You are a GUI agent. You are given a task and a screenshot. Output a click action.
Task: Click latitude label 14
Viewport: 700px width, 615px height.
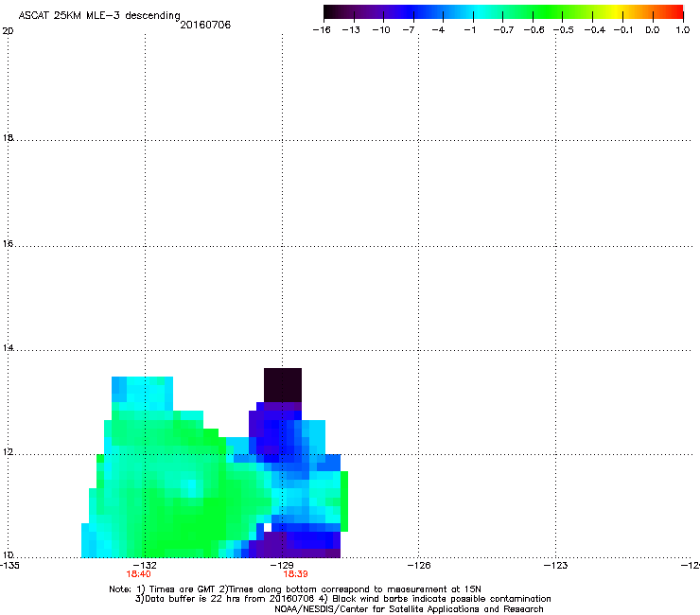tap(8, 347)
